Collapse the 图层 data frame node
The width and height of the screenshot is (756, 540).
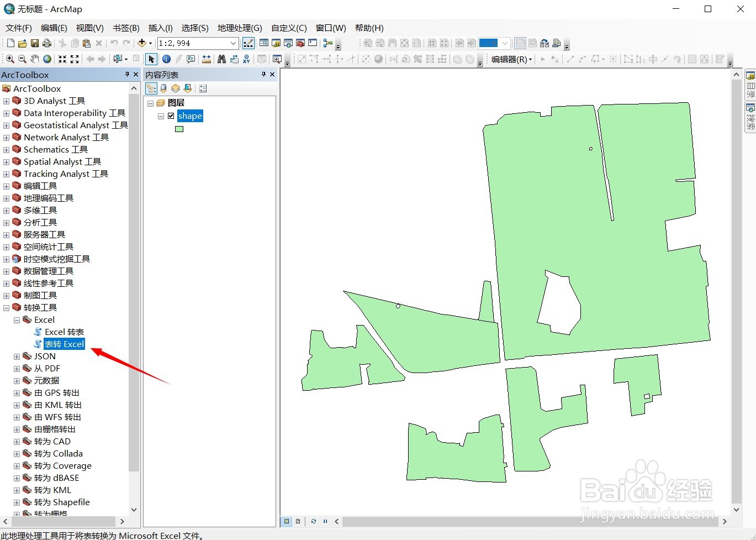pos(150,103)
